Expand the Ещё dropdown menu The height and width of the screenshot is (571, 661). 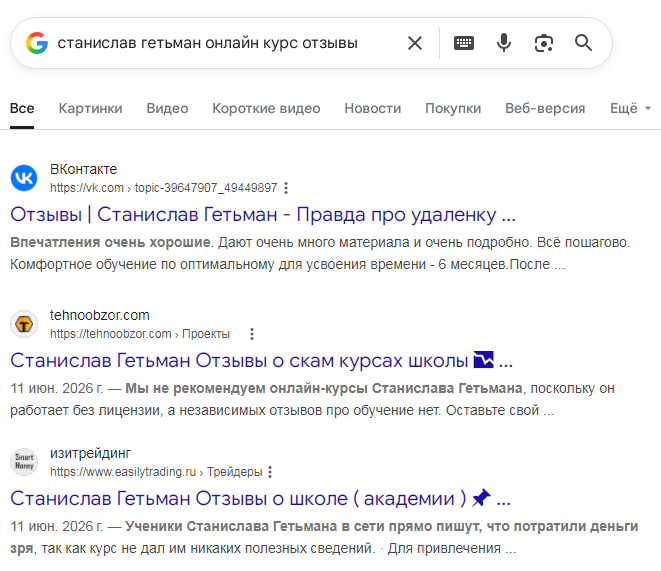(x=630, y=108)
